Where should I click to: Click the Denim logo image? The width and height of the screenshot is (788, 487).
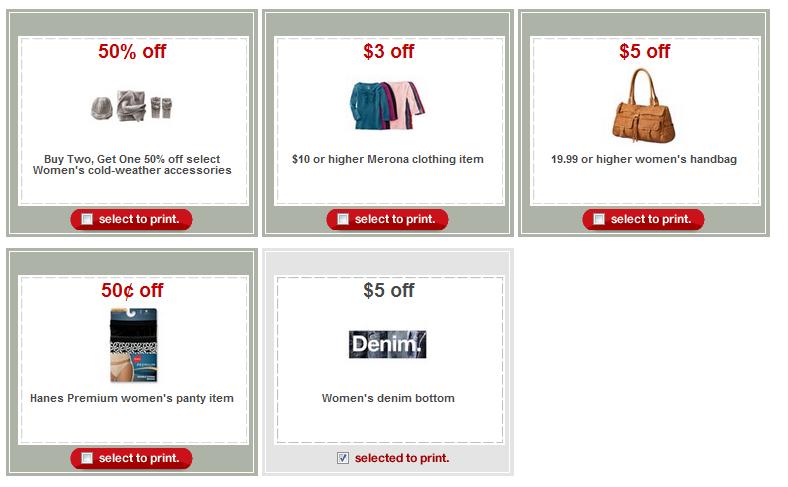coord(387,344)
